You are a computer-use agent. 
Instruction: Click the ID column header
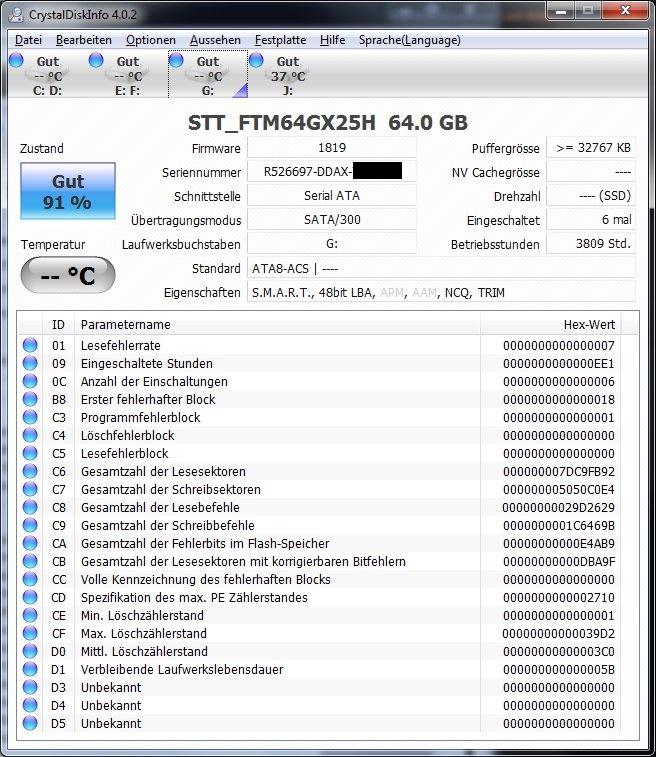tap(58, 324)
